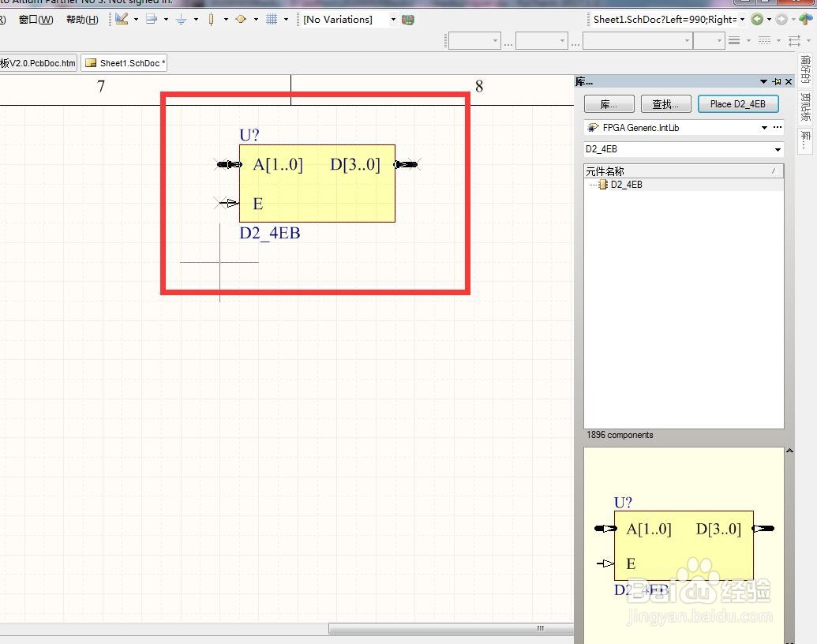Click the horizontal scrollbar thumb below the schematic
This screenshot has height=644, width=817.
(x=451, y=629)
